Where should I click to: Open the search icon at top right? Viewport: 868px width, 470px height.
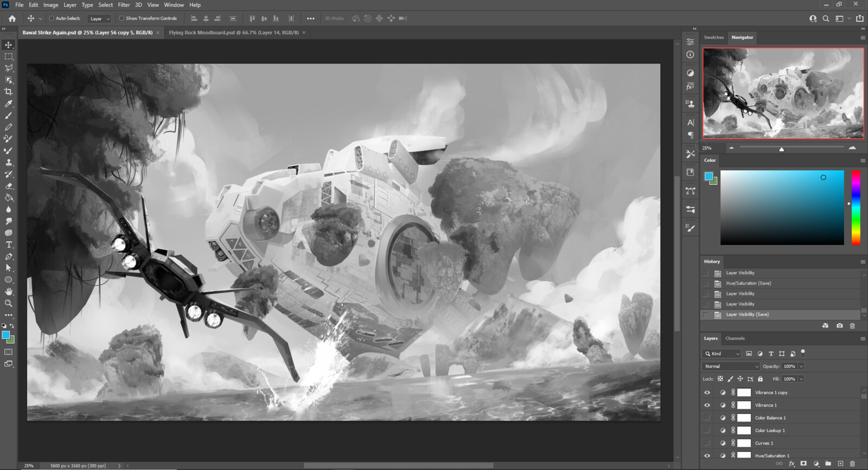coord(826,18)
